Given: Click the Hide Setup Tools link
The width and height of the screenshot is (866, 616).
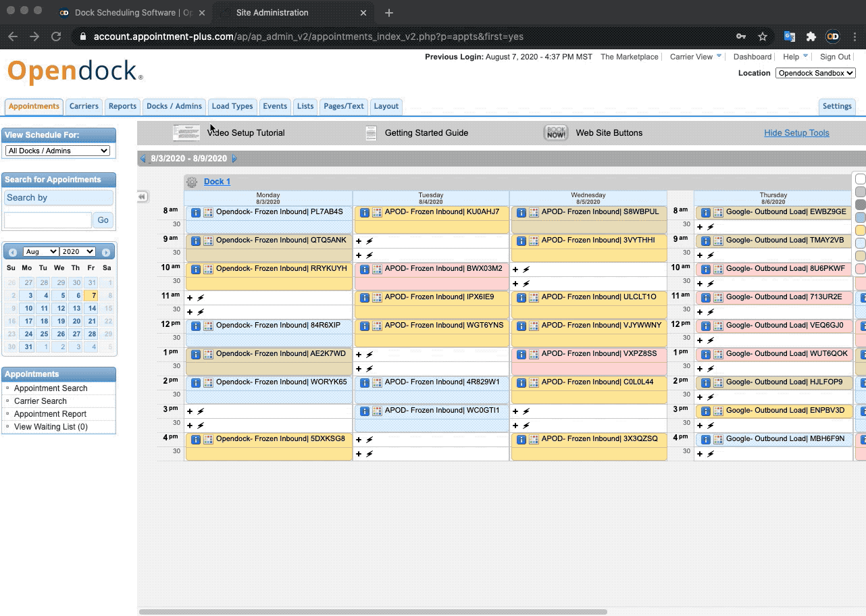Looking at the screenshot, I should pos(796,133).
